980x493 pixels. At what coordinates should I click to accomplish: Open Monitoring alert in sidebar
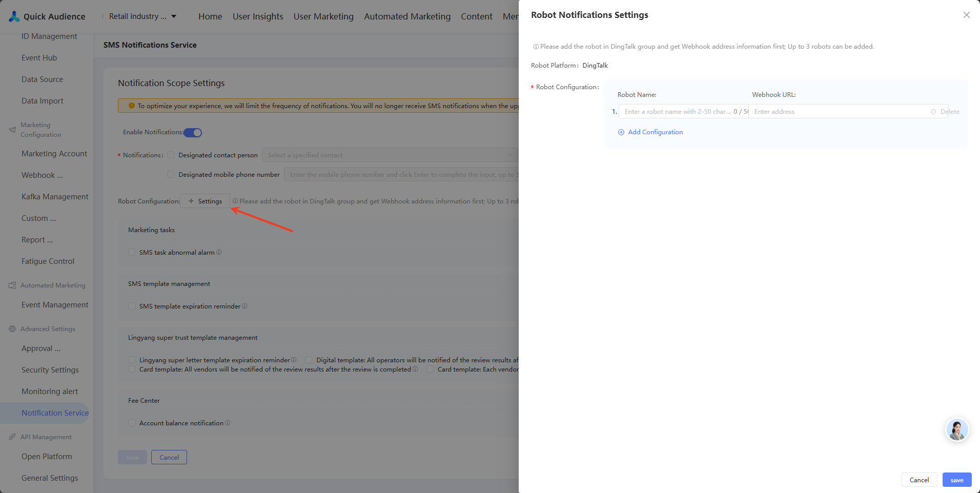coord(50,392)
